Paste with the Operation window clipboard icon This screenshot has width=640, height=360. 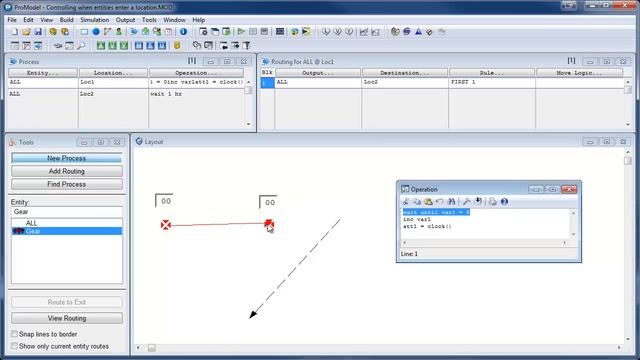(428, 202)
